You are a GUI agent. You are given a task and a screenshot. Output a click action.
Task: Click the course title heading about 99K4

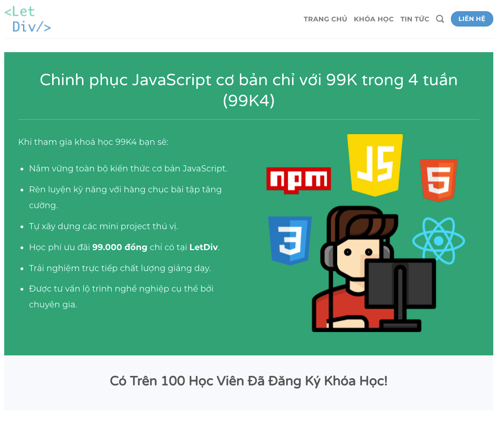(248, 90)
